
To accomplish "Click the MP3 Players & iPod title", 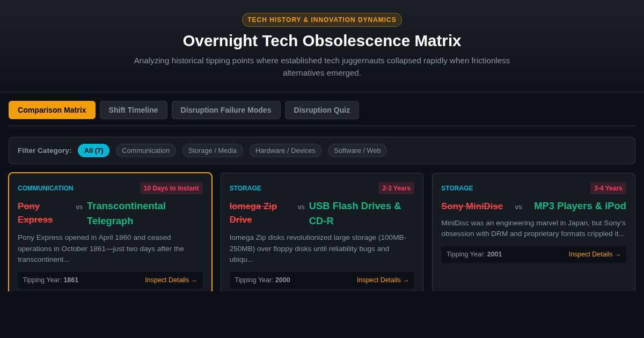I will [580, 206].
